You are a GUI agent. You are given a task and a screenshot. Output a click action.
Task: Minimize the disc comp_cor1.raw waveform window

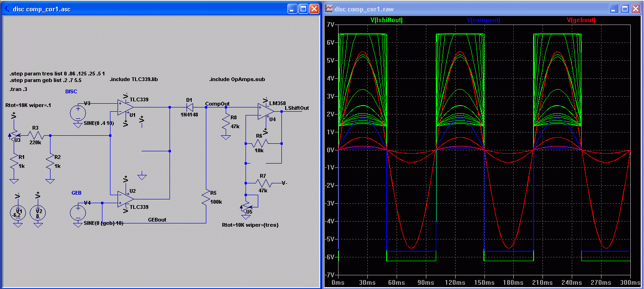(613, 8)
